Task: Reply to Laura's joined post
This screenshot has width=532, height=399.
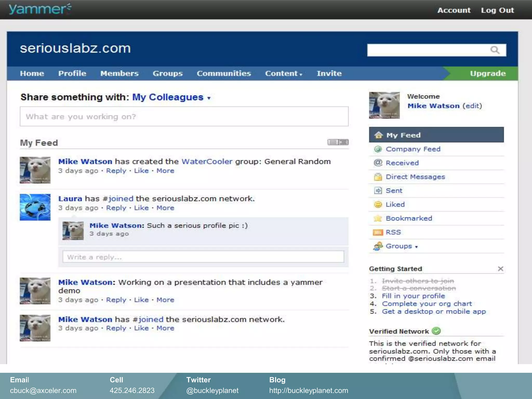Action: (116, 208)
